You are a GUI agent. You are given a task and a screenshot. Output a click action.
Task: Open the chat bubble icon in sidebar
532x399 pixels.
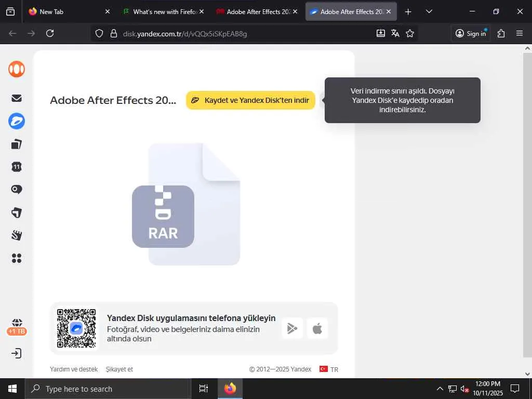coord(17,189)
